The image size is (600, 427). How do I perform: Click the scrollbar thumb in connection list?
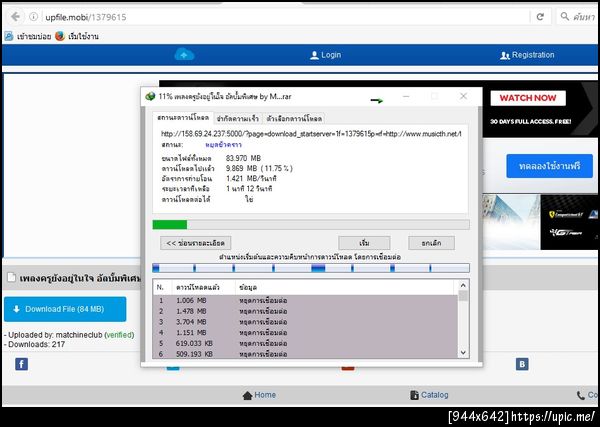[463, 296]
